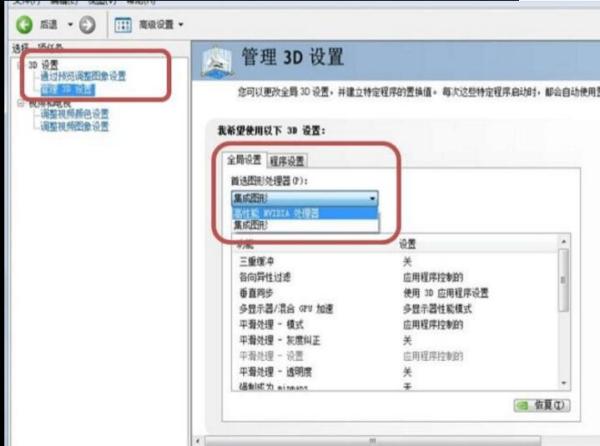The width and height of the screenshot is (600, 446).
Task: Open the preferred graphics processor combo box
Action: point(305,198)
